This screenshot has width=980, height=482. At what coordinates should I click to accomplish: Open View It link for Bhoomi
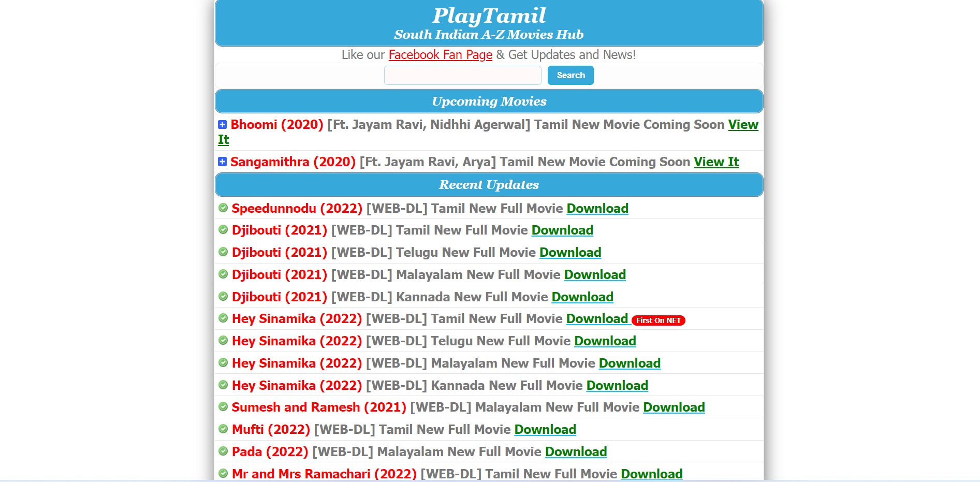point(743,125)
